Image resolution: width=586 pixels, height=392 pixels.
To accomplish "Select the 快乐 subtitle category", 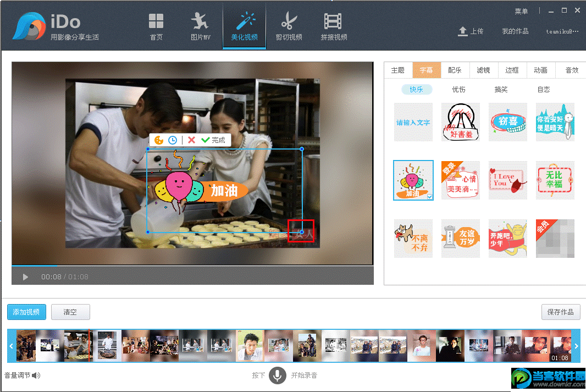I will [x=417, y=89].
